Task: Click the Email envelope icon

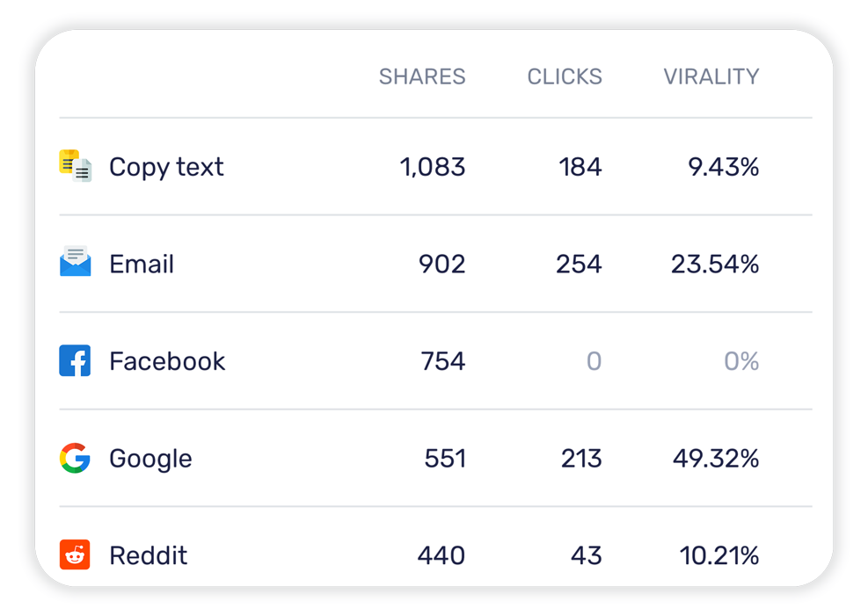Action: tap(76, 262)
